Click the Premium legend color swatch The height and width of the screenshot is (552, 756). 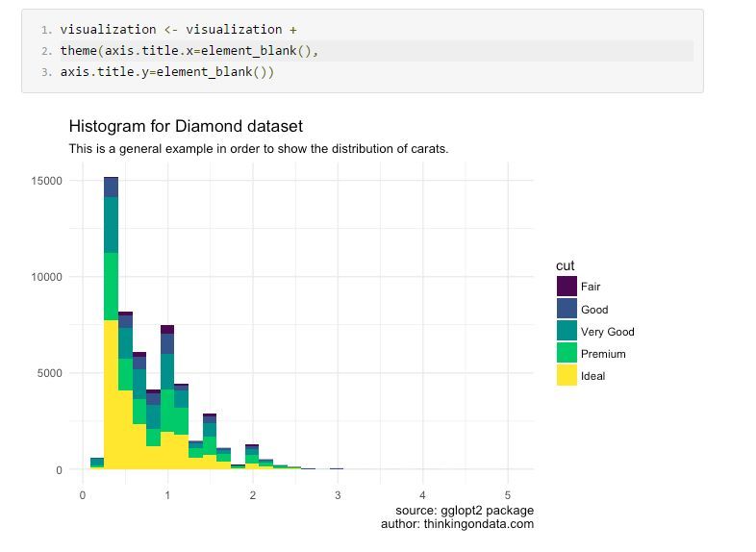tap(567, 353)
